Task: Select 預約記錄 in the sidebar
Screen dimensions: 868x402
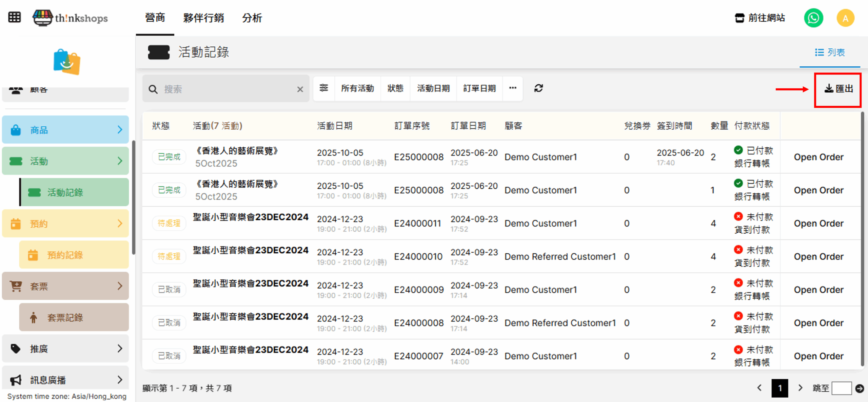Action: click(x=65, y=255)
